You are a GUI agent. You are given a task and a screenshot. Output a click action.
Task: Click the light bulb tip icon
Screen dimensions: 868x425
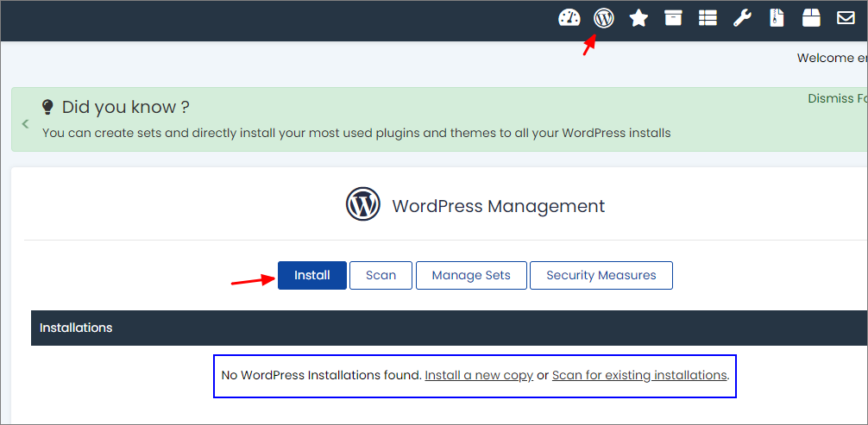[x=48, y=107]
